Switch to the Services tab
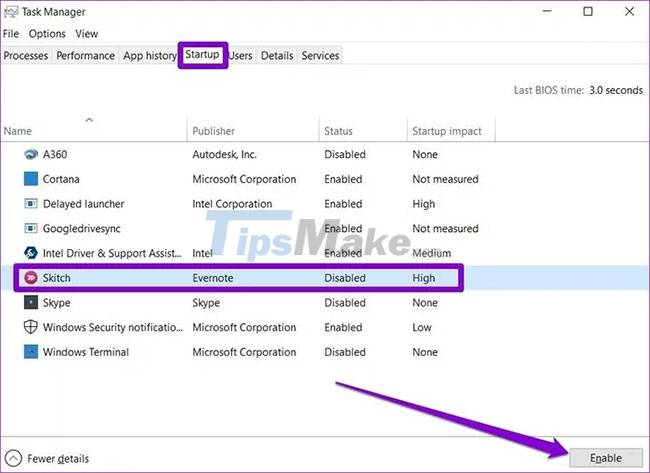 (x=320, y=56)
